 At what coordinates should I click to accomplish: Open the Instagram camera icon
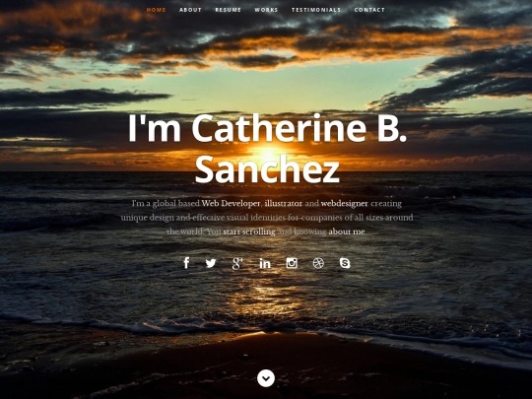[292, 263]
